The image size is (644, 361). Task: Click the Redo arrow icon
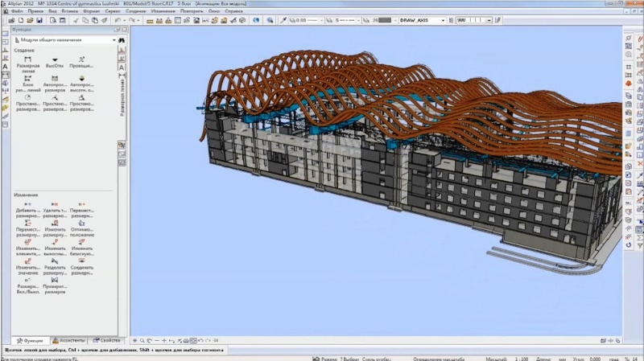(131, 20)
